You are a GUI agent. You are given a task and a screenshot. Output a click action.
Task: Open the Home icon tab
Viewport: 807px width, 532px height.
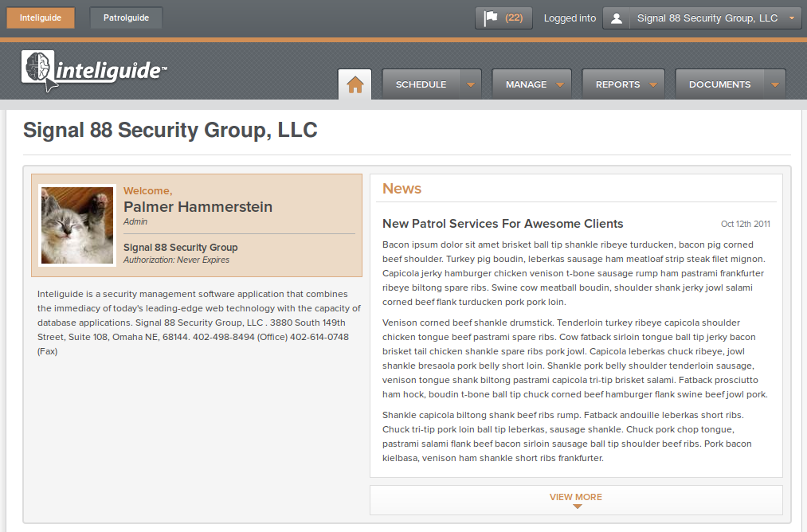(x=355, y=84)
